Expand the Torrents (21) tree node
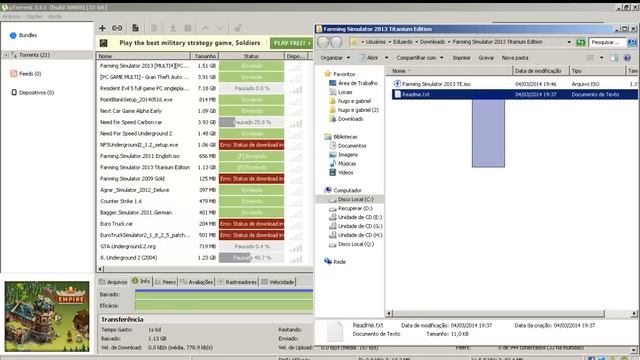This screenshot has height=360, width=640. (x=6, y=55)
